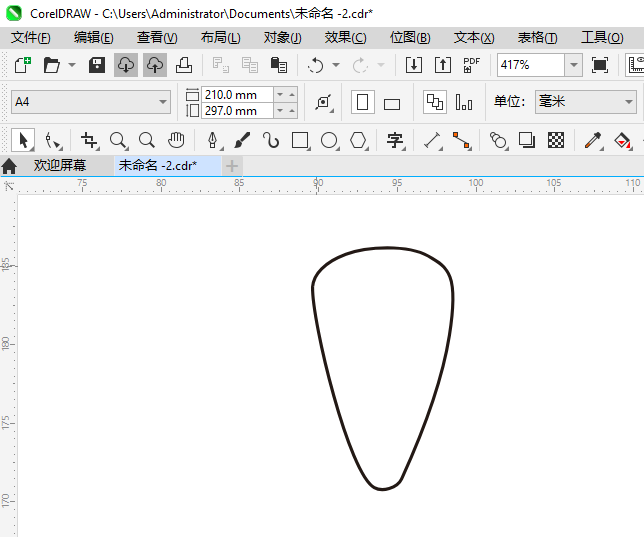Select the Crop tool

89,141
